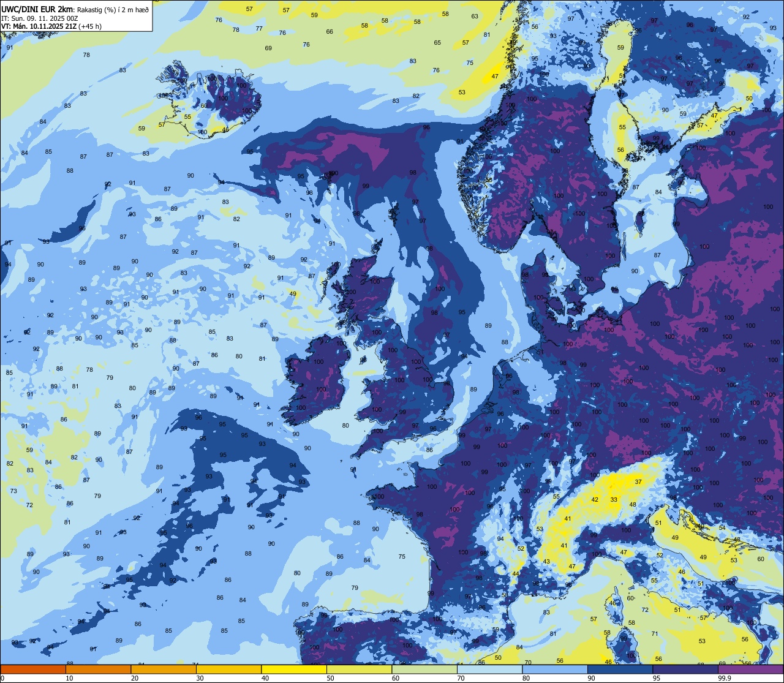
Task: Click the '33' humidity value on the map
Action: pos(614,500)
